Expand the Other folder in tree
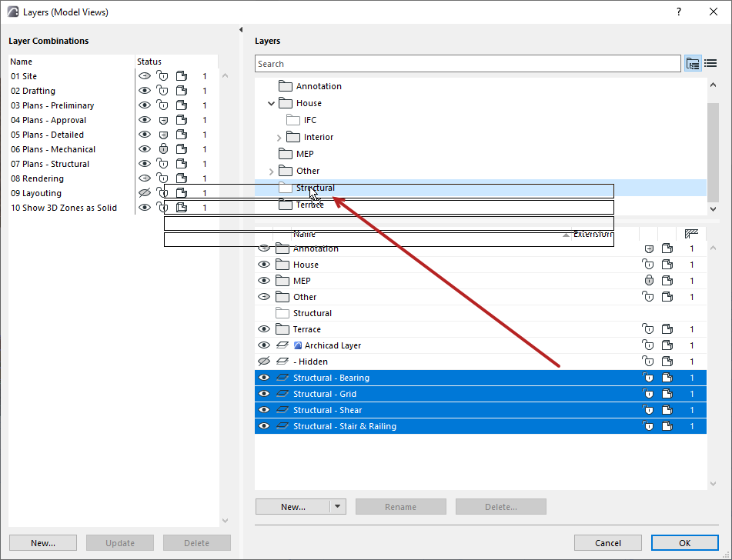Screen dimensions: 732x560 (x=271, y=172)
